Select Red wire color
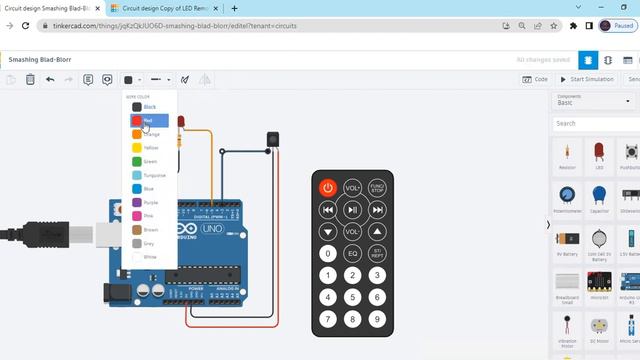This screenshot has height=360, width=640. (x=149, y=120)
